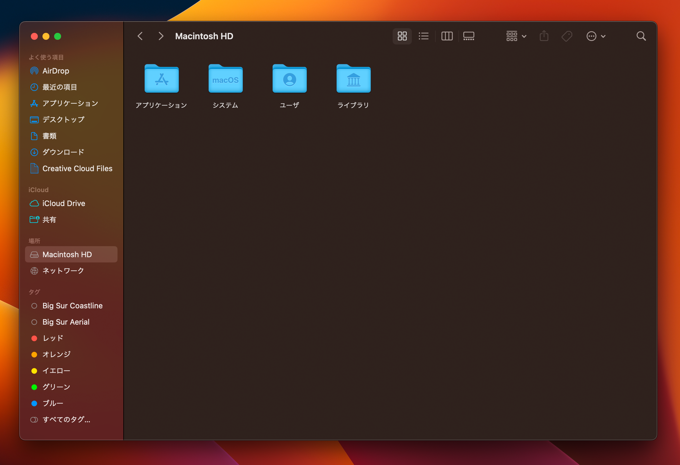Filter by yellow イエロー tag
The image size is (680, 465).
click(x=71, y=370)
